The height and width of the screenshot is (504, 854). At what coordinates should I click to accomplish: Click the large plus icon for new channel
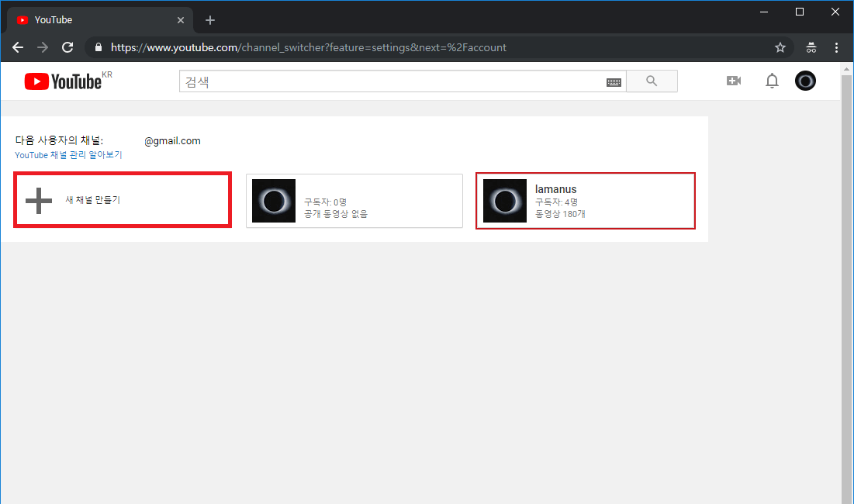(39, 200)
